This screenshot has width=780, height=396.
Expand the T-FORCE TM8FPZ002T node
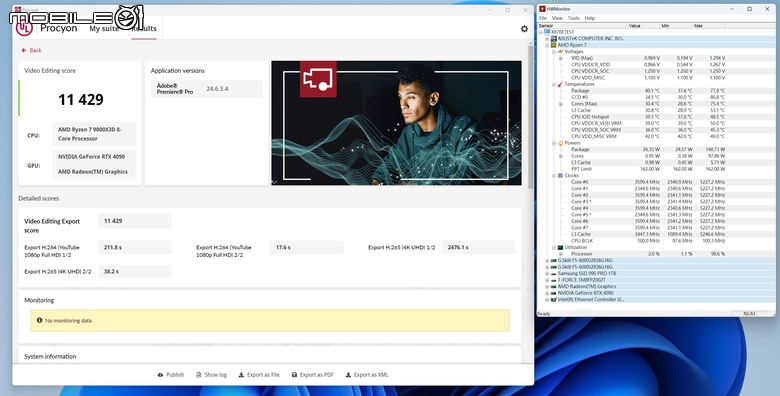[547, 280]
